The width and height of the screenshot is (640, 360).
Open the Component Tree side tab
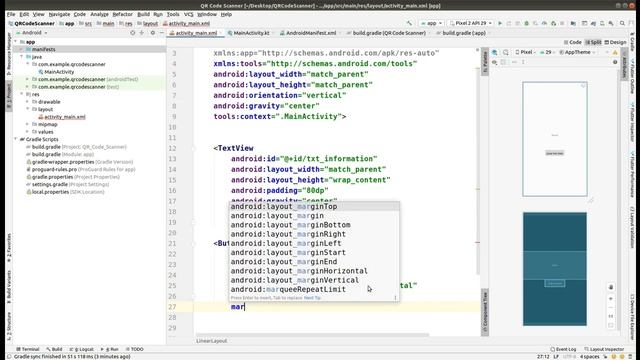(485, 311)
